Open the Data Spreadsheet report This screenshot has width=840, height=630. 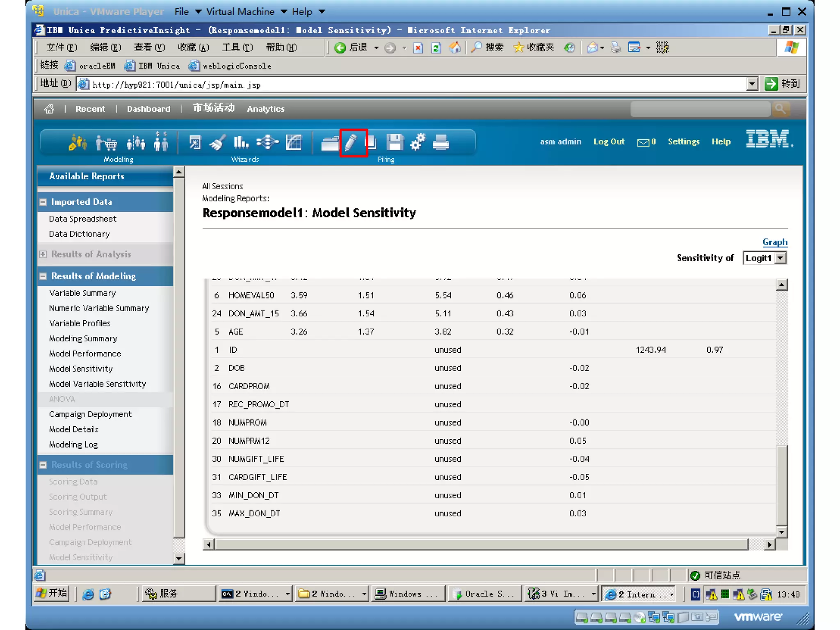tap(83, 219)
